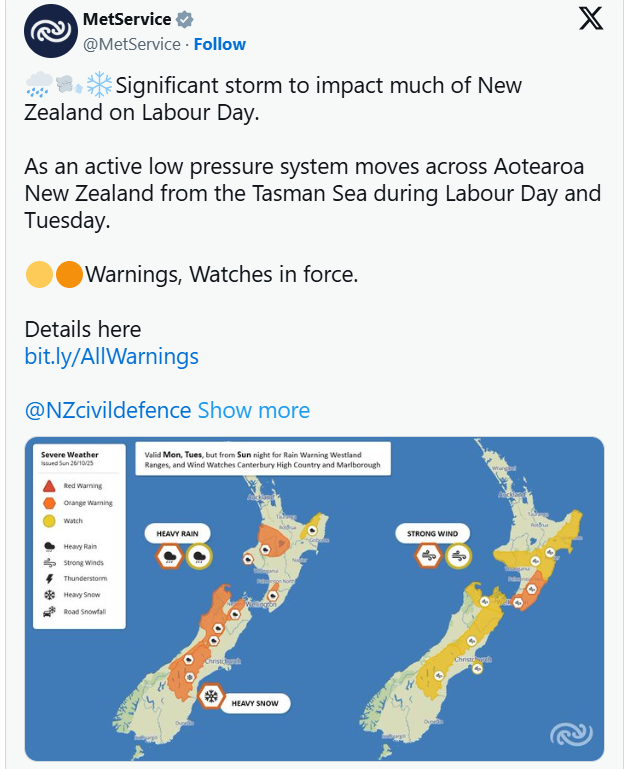Open the @MetService handle
The height and width of the screenshot is (769, 625).
(132, 44)
